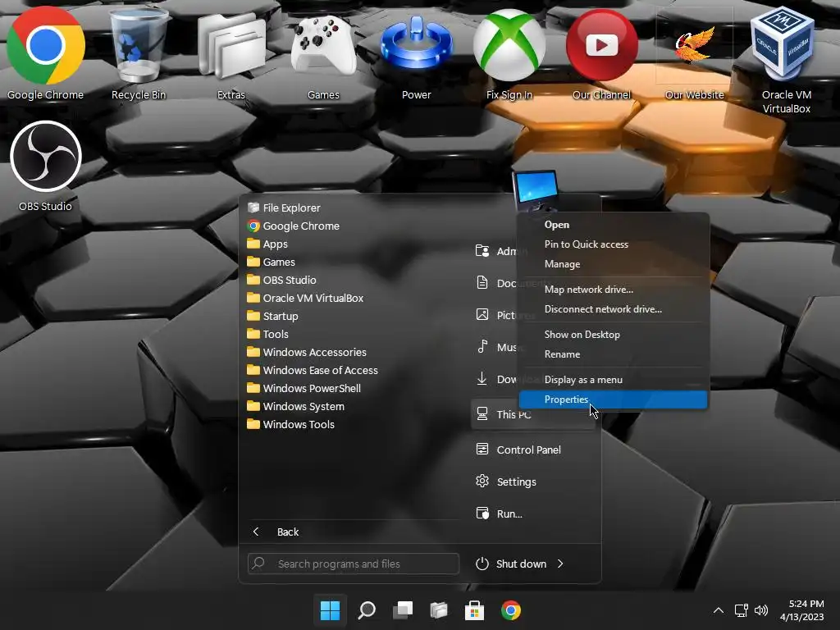Click the computer picture atop start menu
This screenshot has width=840, height=630.
tap(536, 190)
